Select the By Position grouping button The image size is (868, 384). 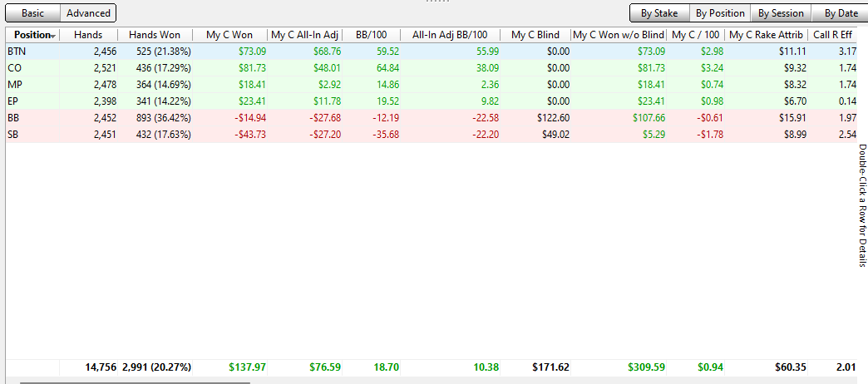pyautogui.click(x=720, y=13)
